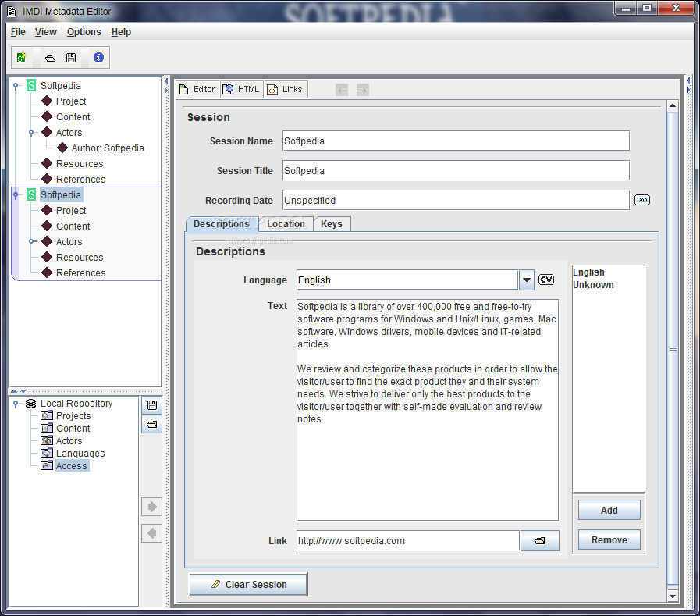Click the first Softpedia session S icon
Viewport: 700px width, 616px height.
click(x=31, y=85)
